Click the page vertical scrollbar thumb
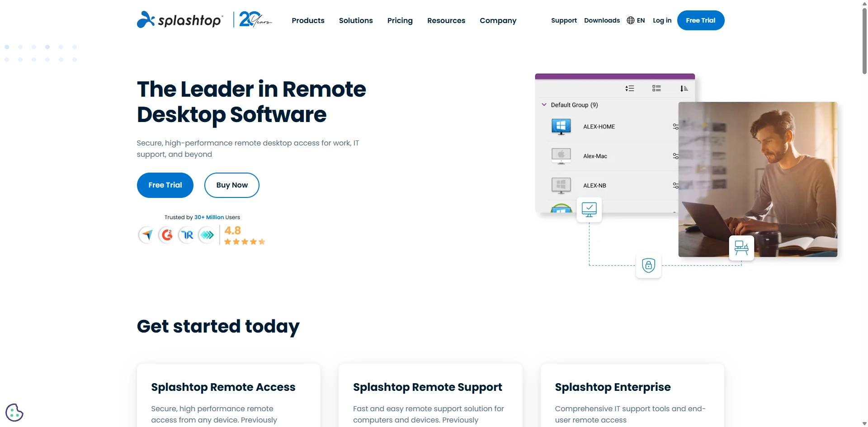 click(864, 41)
